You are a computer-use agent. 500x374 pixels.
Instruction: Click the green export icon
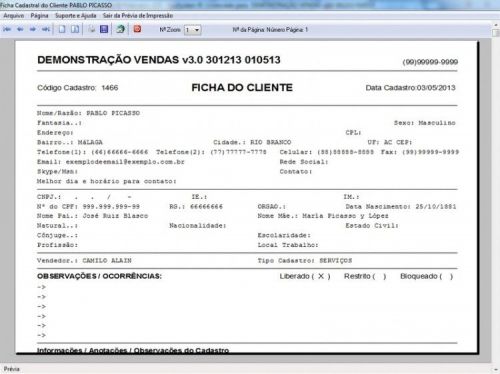coord(120,29)
